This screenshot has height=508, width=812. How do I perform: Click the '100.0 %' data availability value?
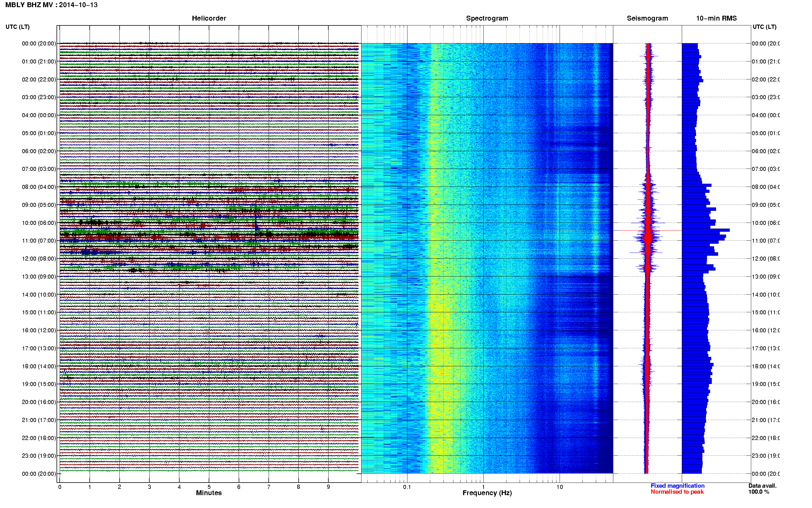pos(759,492)
